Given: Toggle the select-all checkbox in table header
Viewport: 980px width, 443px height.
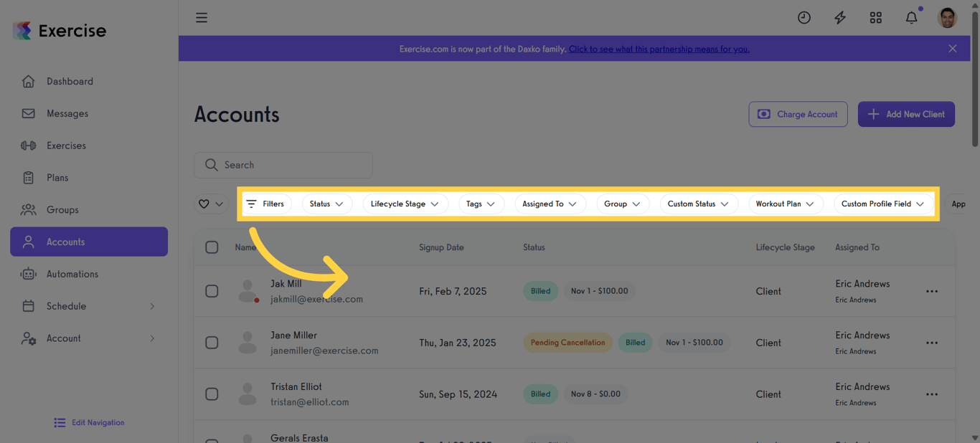Looking at the screenshot, I should click(x=212, y=247).
